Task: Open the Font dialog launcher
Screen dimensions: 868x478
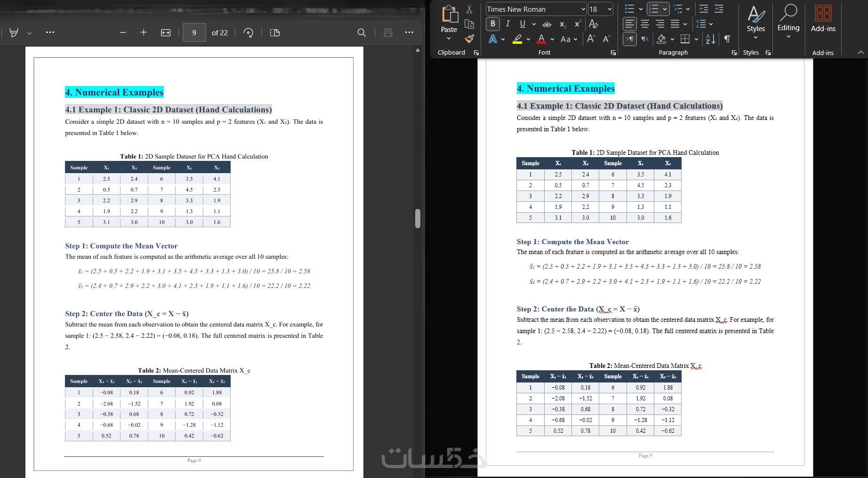Action: click(613, 53)
